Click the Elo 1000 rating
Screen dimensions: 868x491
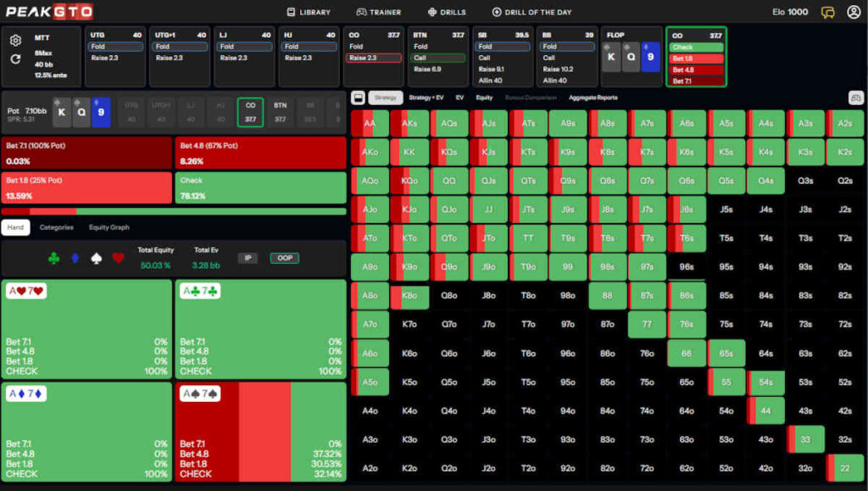click(790, 12)
